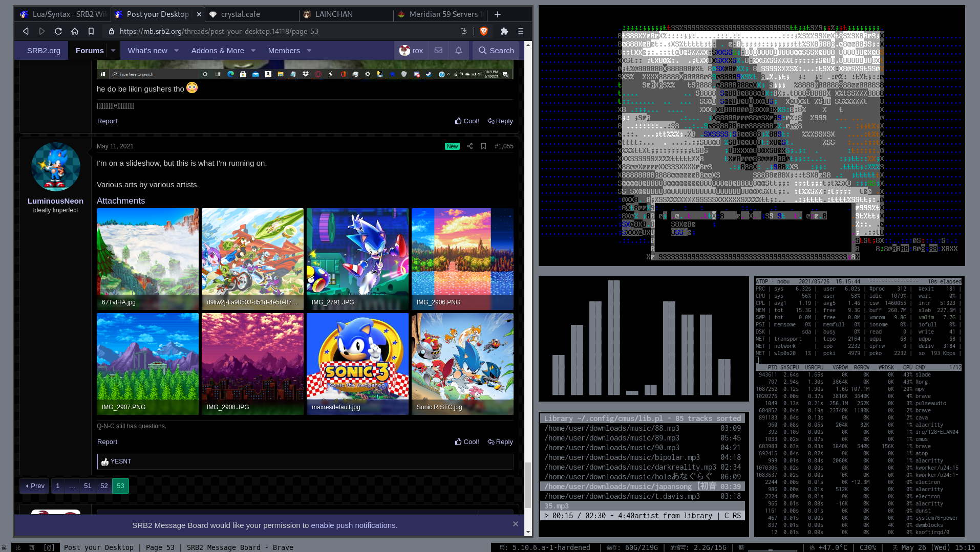The height and width of the screenshot is (552, 980).
Task: Expand the pagination ellipsis page jump
Action: 72,486
